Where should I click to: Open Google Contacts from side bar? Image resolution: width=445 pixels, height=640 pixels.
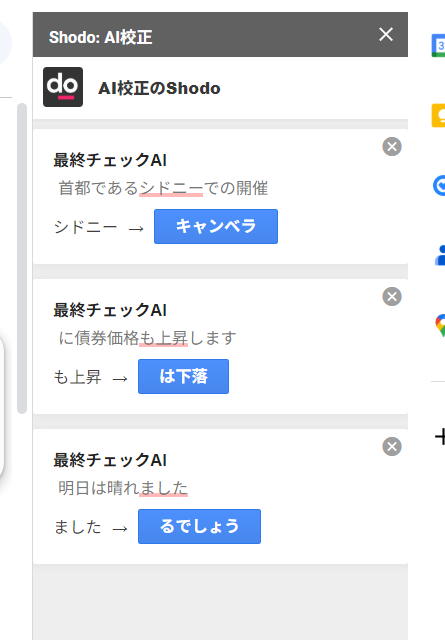point(440,256)
